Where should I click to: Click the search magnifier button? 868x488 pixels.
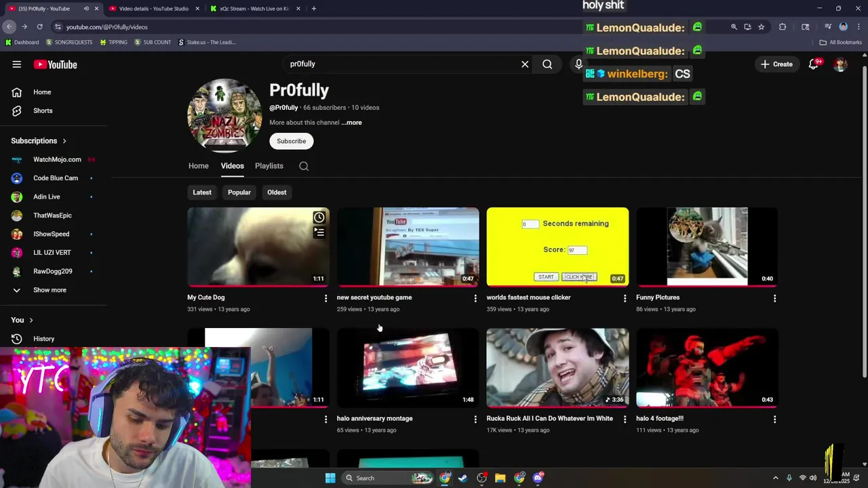(547, 64)
